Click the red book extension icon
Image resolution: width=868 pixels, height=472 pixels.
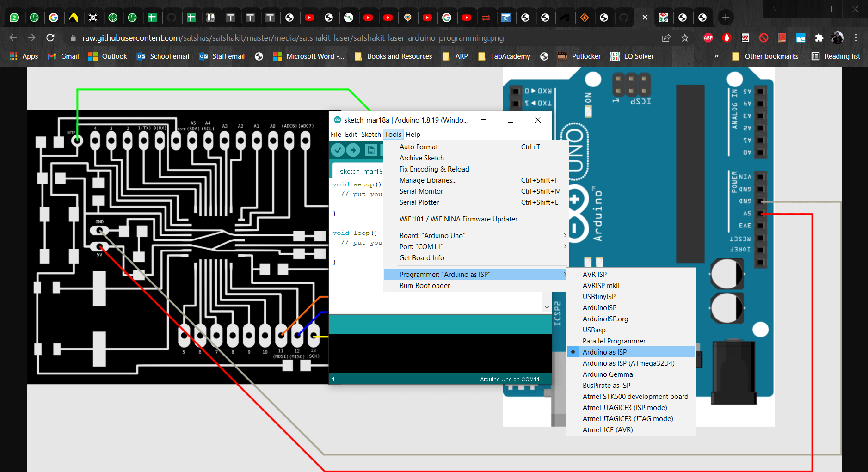tap(782, 38)
